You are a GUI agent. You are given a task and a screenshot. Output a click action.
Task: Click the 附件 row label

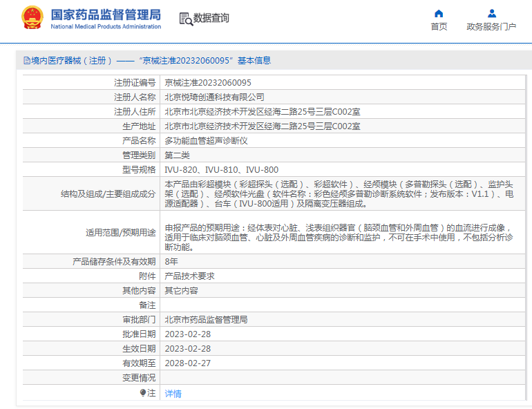click(147, 276)
